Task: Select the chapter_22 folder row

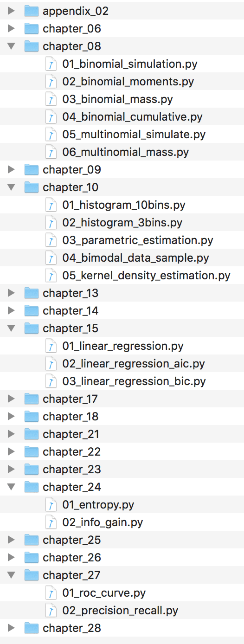Action: pos(122,452)
